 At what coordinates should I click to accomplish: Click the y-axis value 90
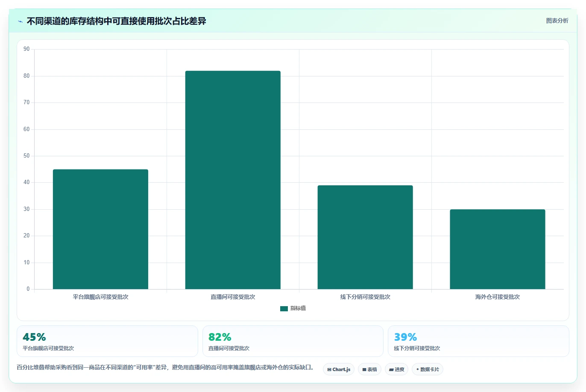click(x=26, y=49)
